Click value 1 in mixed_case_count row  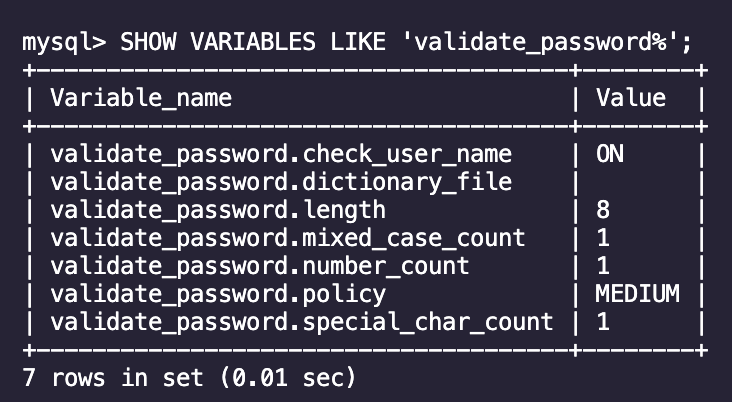603,238
